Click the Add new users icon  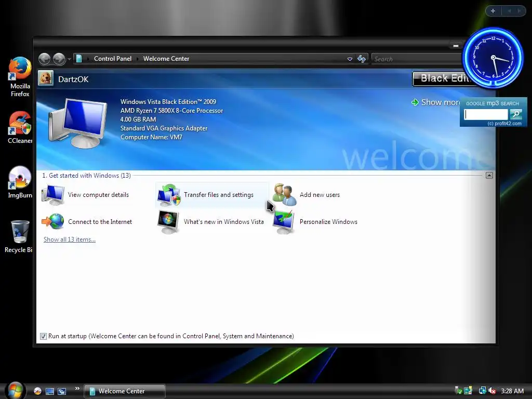pyautogui.click(x=284, y=195)
